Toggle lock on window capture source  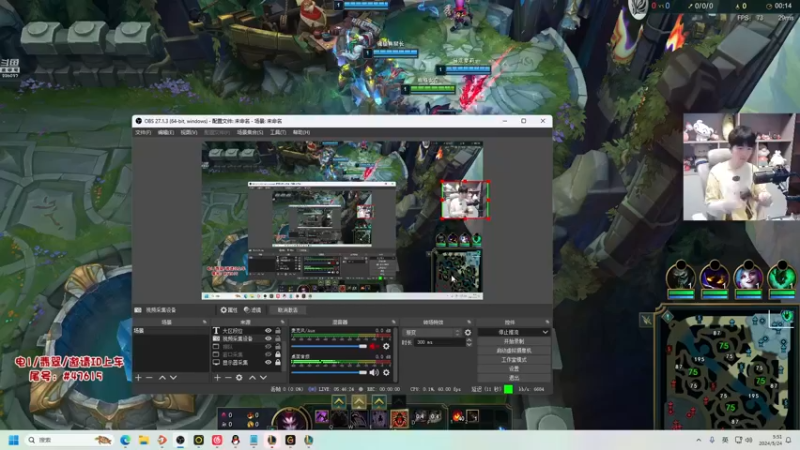[x=278, y=354]
